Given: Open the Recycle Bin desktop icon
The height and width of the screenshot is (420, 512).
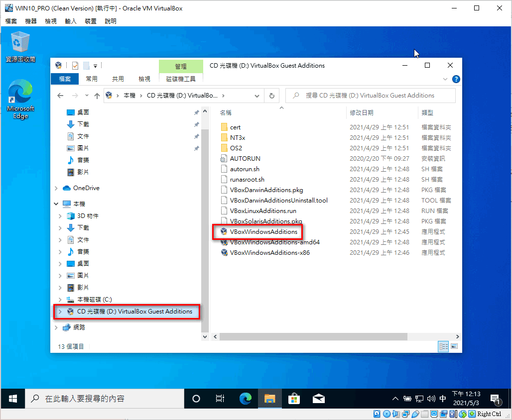Looking at the screenshot, I should 20,46.
